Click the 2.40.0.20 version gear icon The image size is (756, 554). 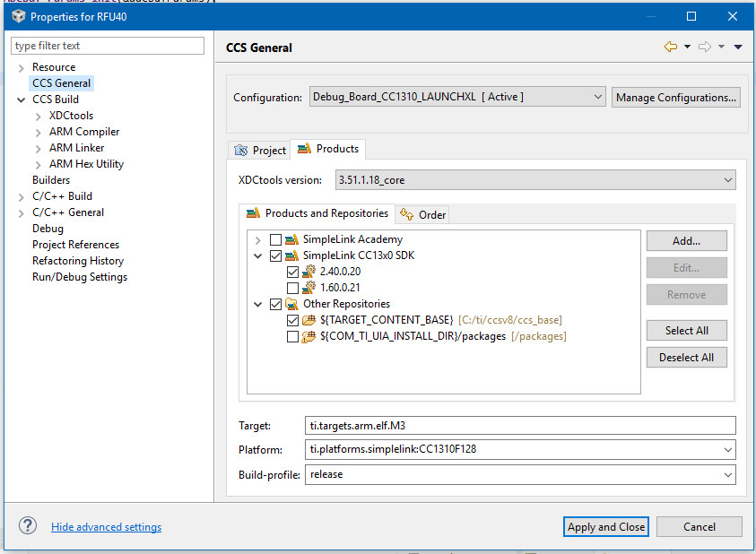coord(309,272)
